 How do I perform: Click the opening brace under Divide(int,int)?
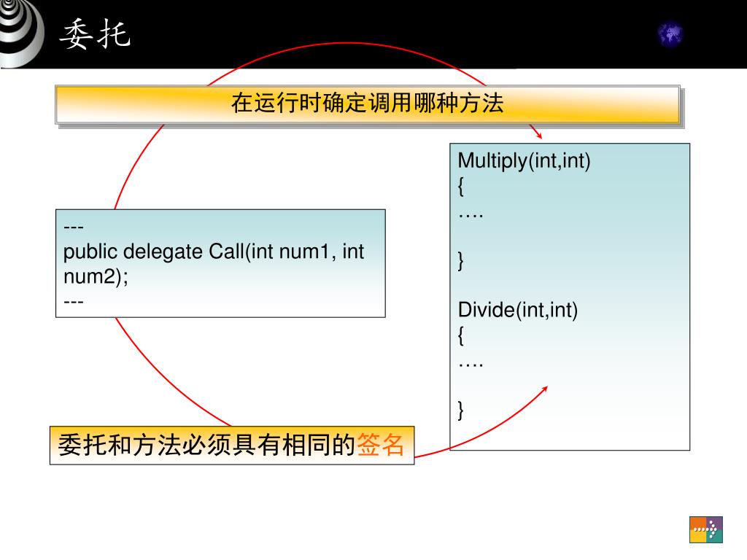click(x=461, y=335)
